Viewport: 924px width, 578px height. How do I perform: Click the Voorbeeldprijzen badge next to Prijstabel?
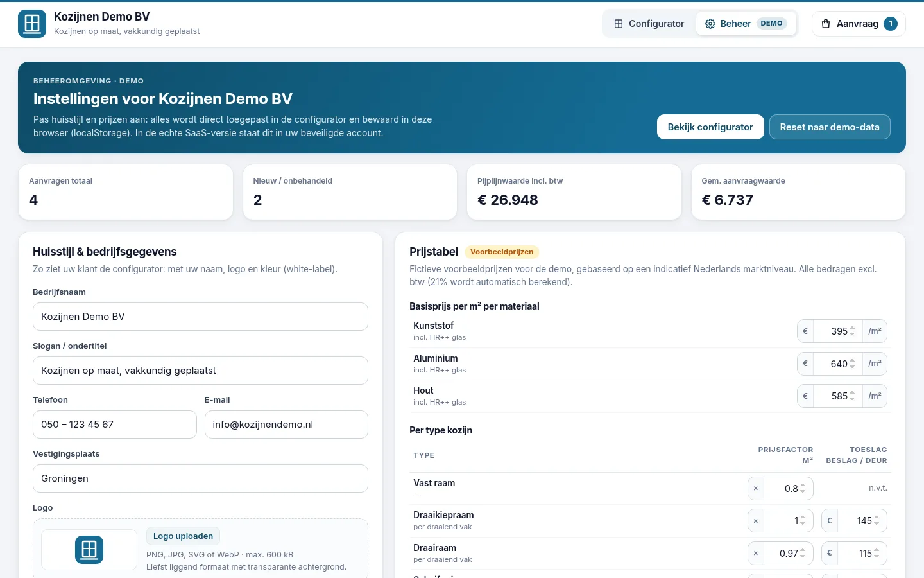(x=502, y=252)
